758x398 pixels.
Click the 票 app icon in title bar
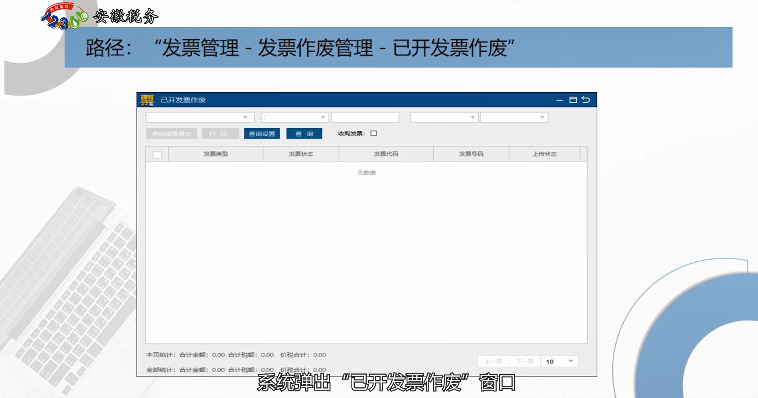(147, 100)
